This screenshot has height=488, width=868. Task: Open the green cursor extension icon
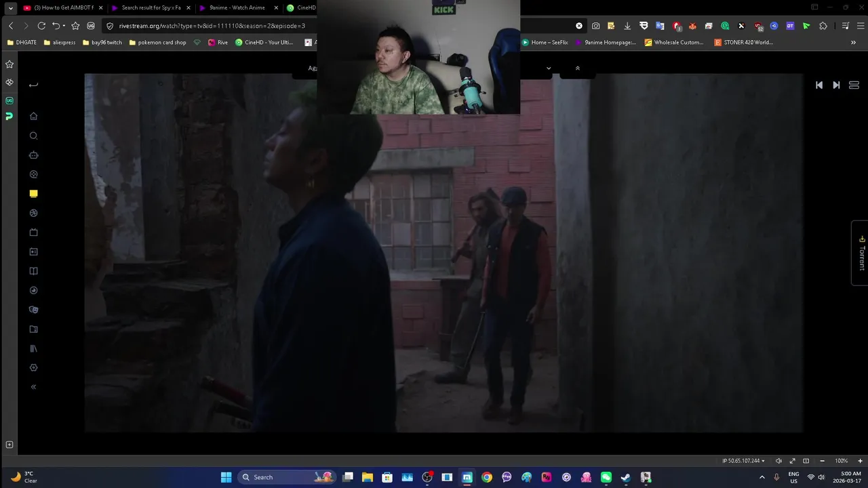point(806,26)
